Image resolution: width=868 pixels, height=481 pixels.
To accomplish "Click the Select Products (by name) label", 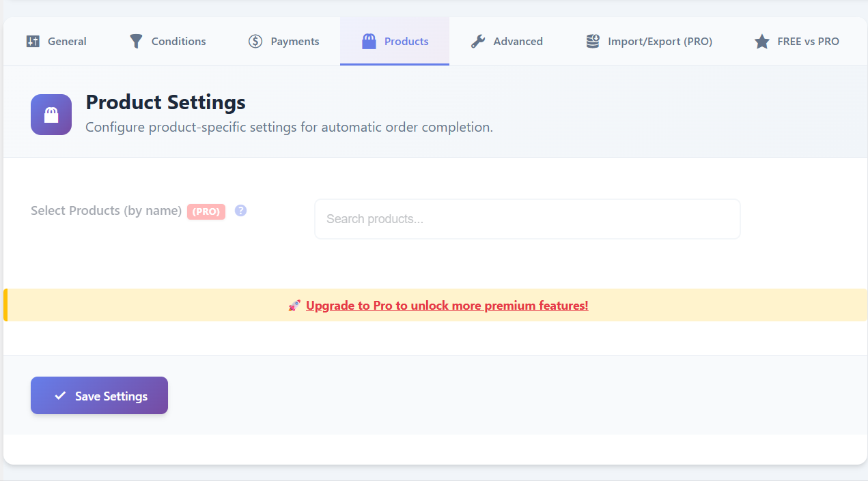I will point(106,211).
